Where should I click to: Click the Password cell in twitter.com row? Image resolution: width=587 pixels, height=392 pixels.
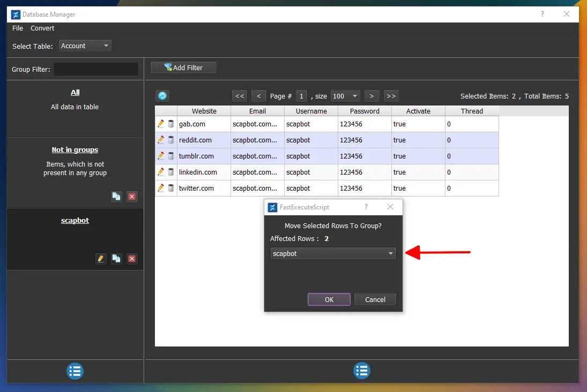[x=365, y=189]
